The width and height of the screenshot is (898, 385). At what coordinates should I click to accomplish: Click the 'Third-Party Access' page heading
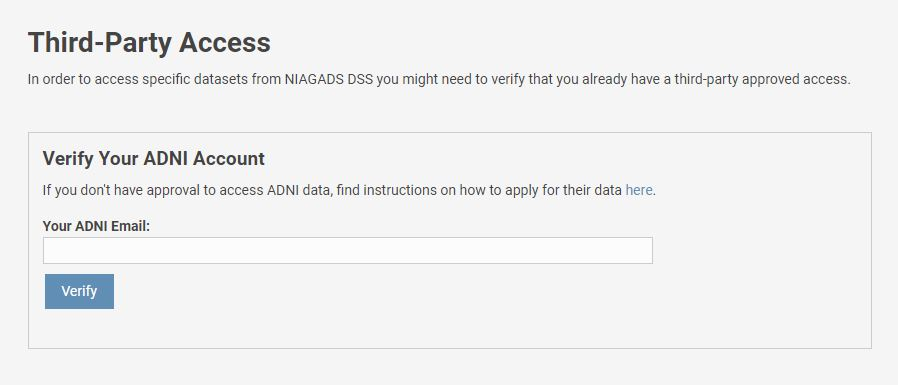149,42
